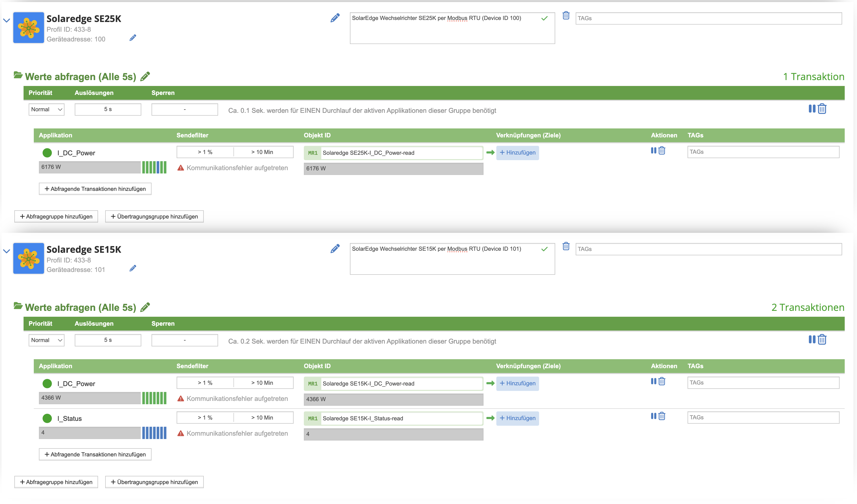Click TAGs field for SE25K I_DC_Power
The height and width of the screenshot is (504, 857).
point(764,152)
